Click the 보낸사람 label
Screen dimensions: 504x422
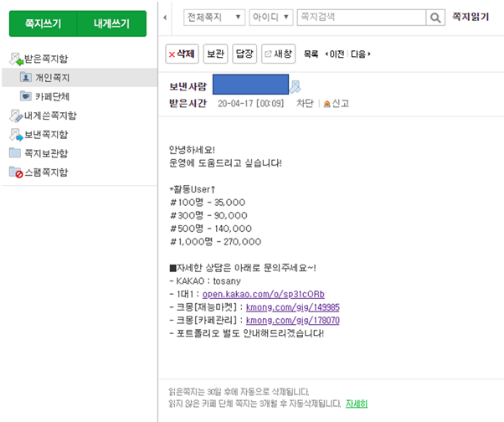pos(188,86)
